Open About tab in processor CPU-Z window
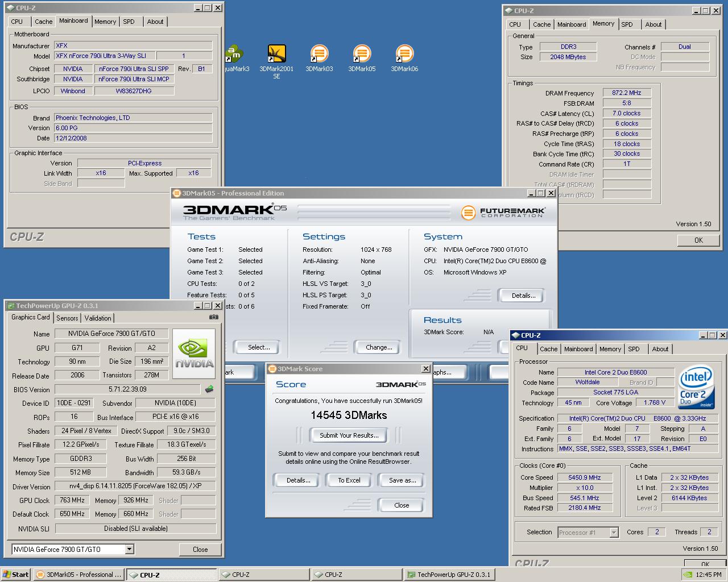This screenshot has height=582, width=728. 660,349
